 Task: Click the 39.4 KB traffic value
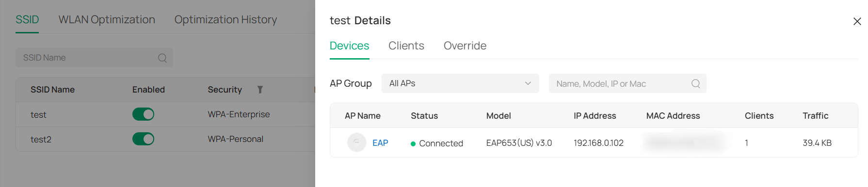(817, 143)
